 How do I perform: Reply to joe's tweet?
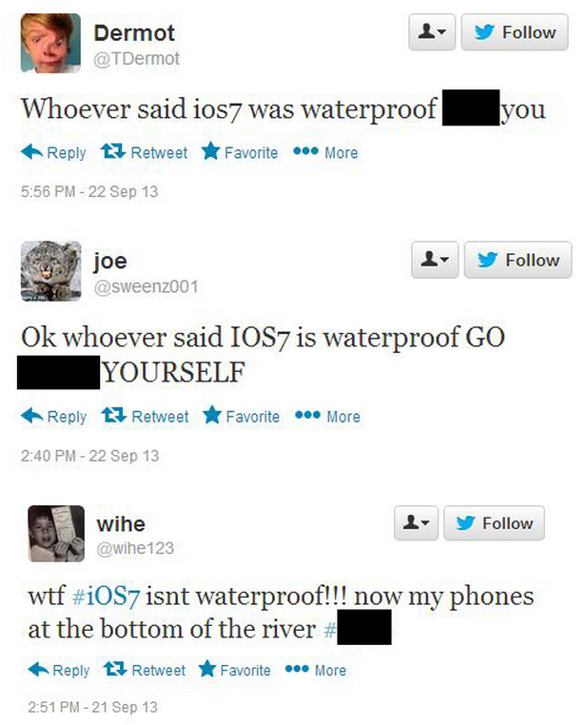tap(53, 416)
